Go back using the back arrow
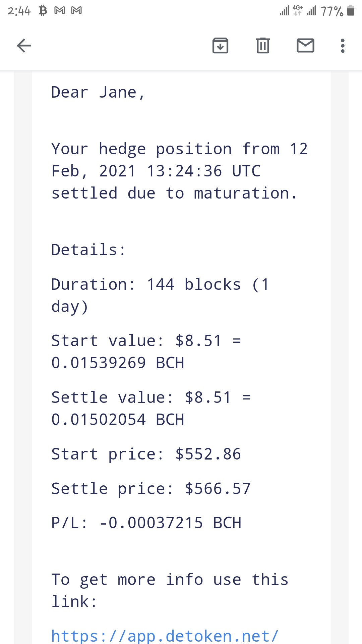This screenshot has height=644, width=362. (24, 46)
